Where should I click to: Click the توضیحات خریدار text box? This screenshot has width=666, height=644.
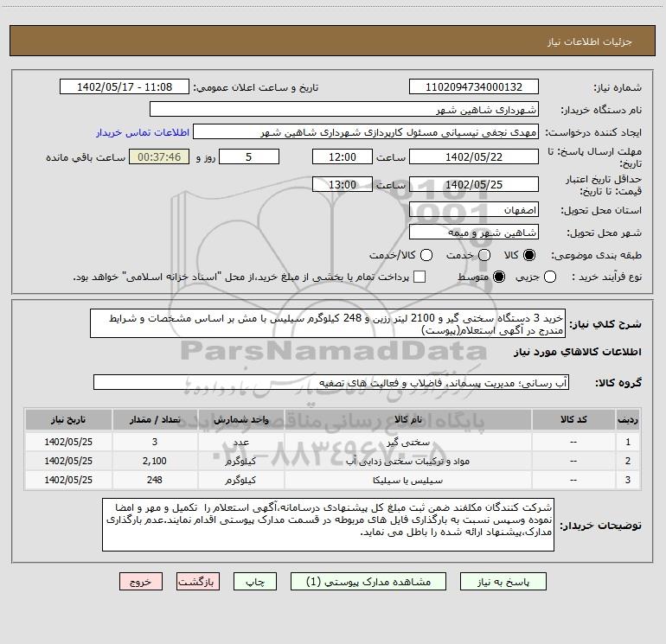[x=328, y=525]
